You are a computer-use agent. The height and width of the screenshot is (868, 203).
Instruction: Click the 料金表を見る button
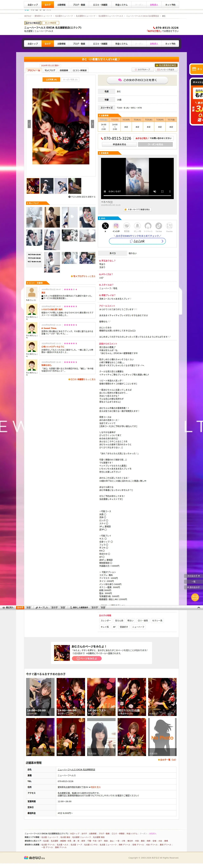click(120, 145)
